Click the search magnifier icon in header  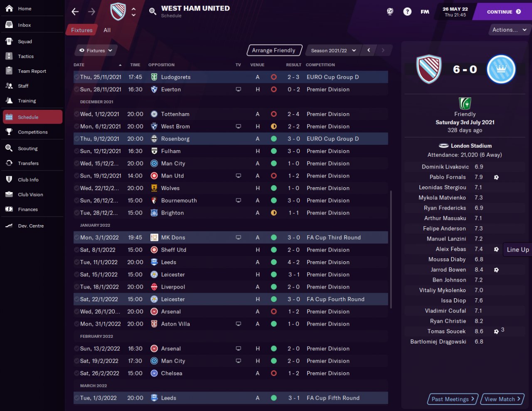[153, 11]
